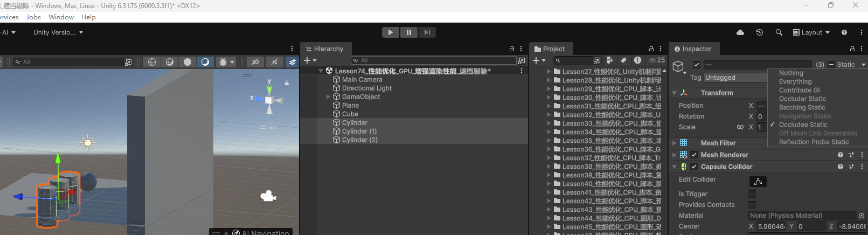Open Unity Cloud services icon

click(x=740, y=32)
